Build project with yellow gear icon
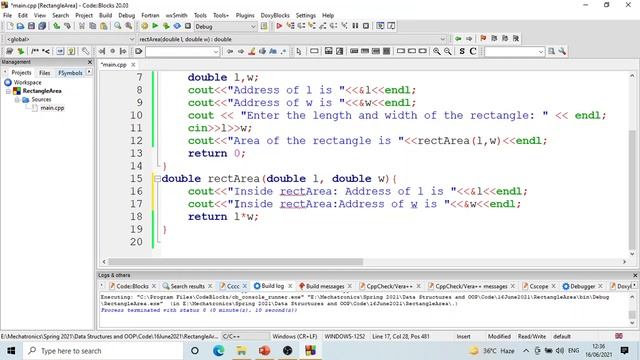 tap(144, 26)
